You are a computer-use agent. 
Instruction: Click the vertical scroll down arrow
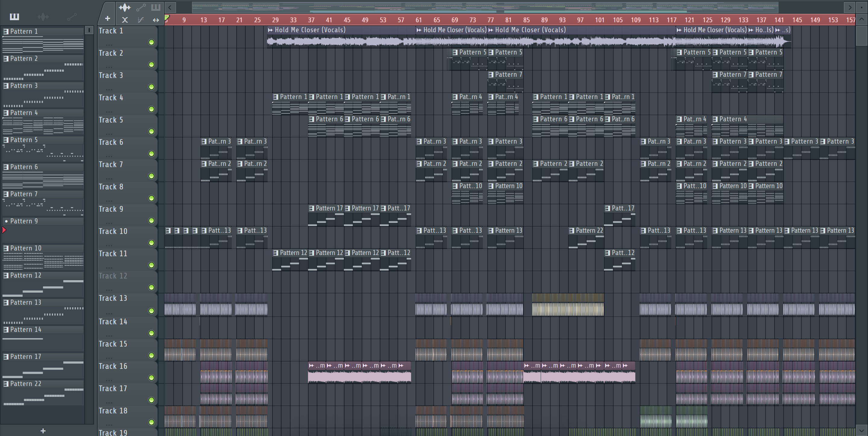pos(862,430)
